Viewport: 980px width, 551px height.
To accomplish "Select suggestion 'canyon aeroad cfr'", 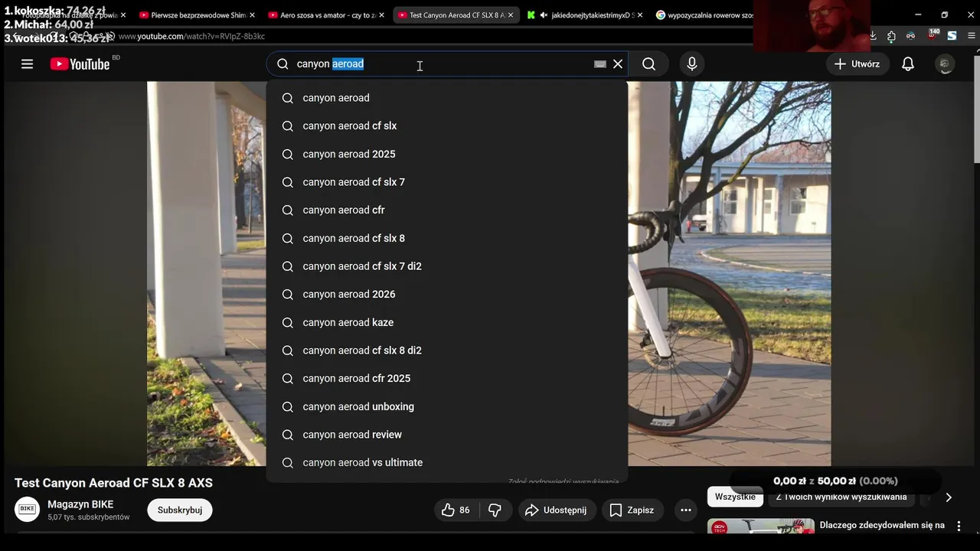I will [447, 210].
